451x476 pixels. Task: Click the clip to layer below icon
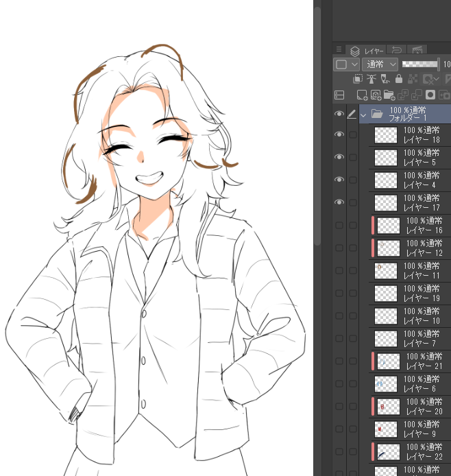click(x=357, y=80)
